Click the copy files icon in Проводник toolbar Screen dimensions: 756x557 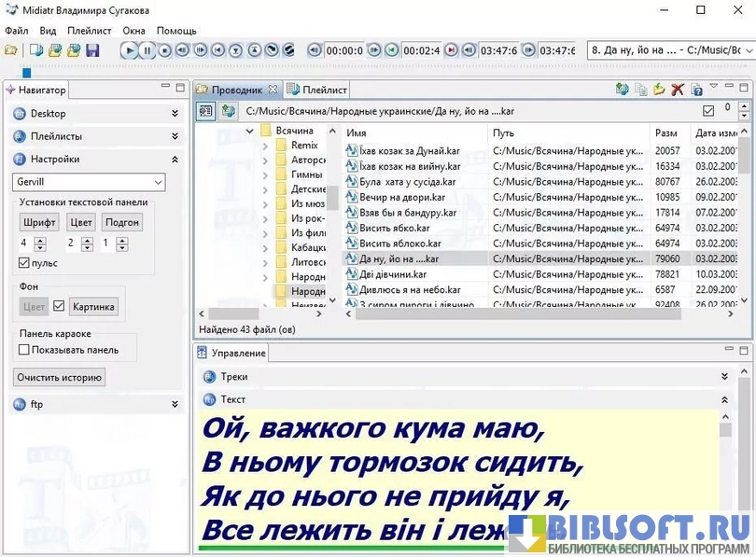coord(641,90)
